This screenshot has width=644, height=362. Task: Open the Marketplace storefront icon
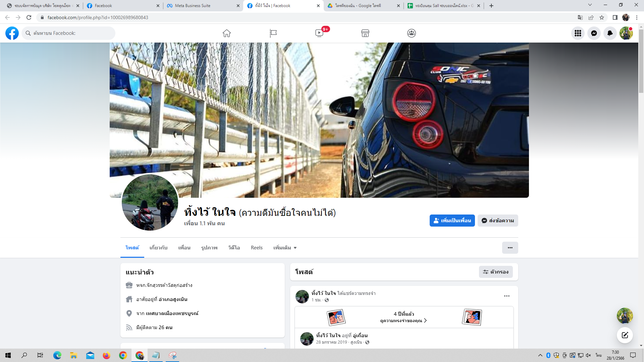pos(365,33)
